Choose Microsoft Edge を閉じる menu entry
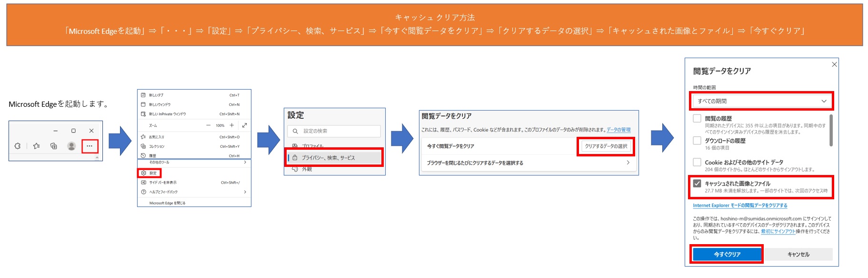The image size is (868, 278). click(194, 203)
